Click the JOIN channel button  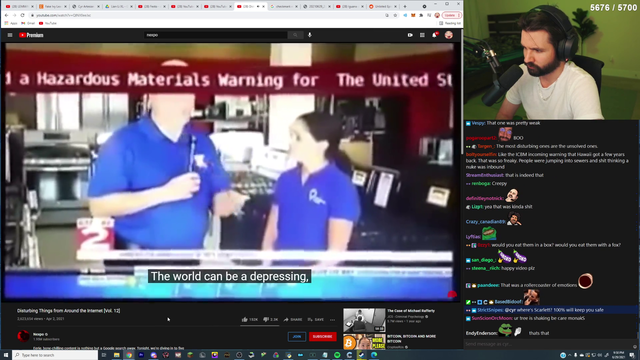point(297,336)
